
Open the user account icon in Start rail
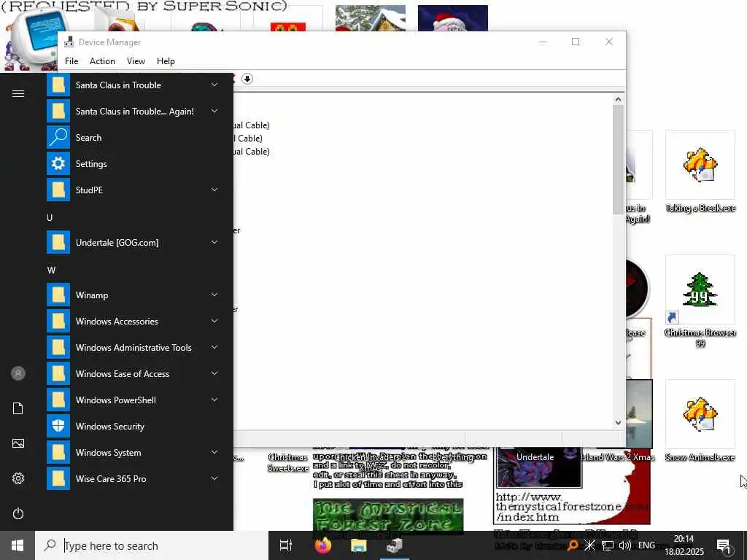(x=18, y=373)
